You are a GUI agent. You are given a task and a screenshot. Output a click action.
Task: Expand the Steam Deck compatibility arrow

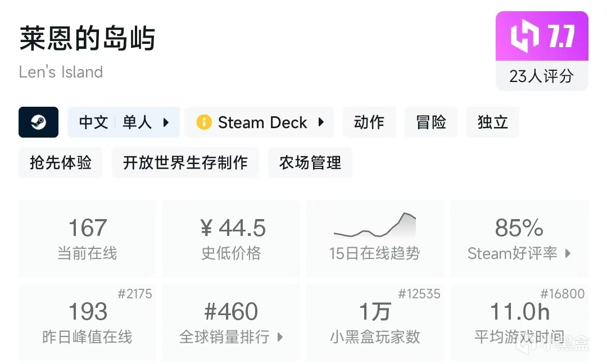[x=321, y=122]
